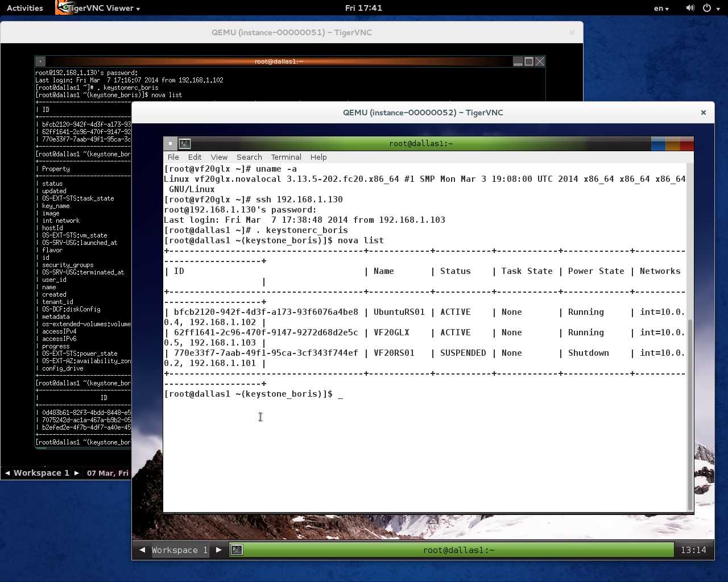
Task: Click the VF20RS01 name in nova list
Action: pyautogui.click(x=394, y=353)
